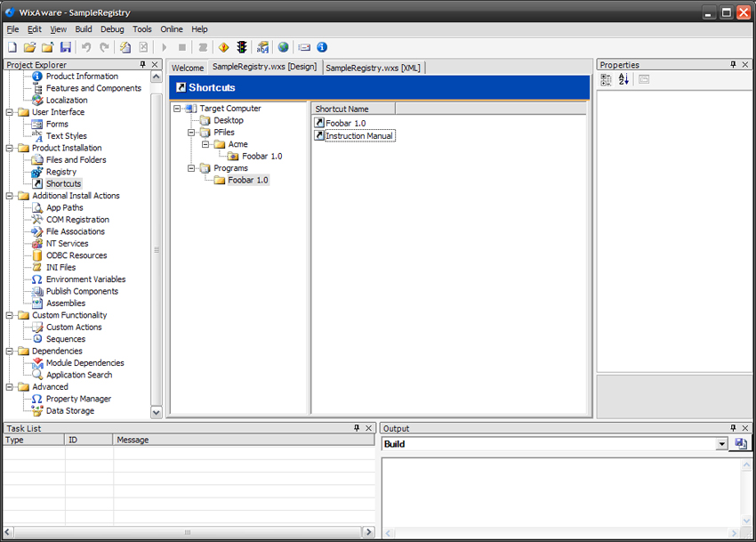Toggle the Project Explorer pin
This screenshot has height=542, width=756.
click(x=142, y=64)
